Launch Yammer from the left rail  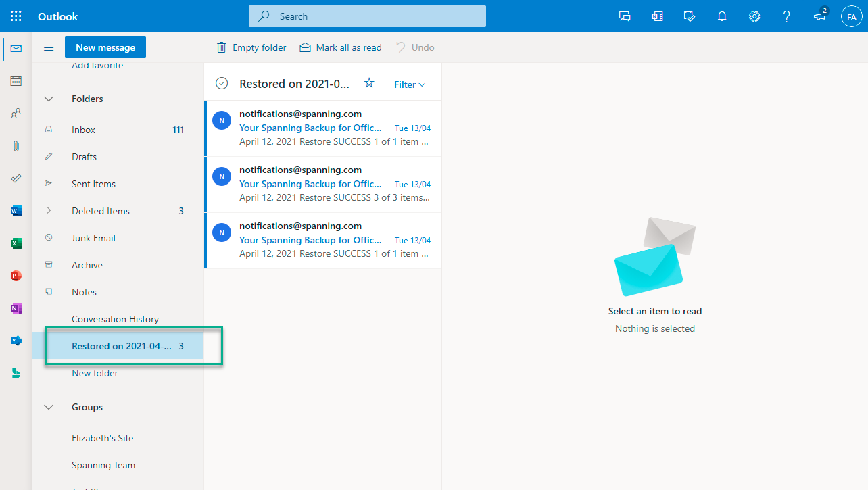click(x=16, y=341)
